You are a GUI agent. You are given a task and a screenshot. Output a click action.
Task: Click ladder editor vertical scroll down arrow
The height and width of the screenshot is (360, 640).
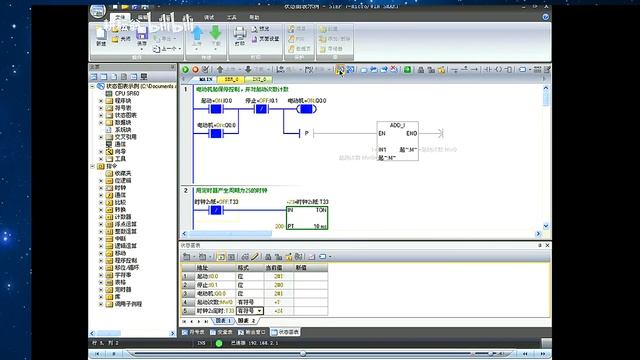pyautogui.click(x=546, y=226)
